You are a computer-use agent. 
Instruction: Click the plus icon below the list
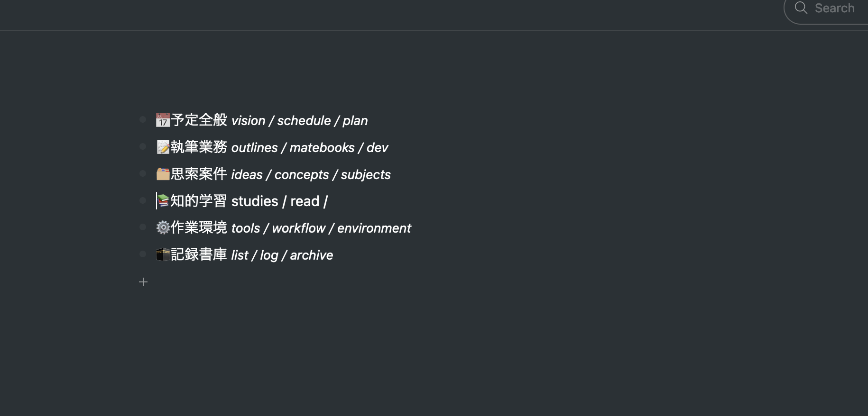click(143, 282)
